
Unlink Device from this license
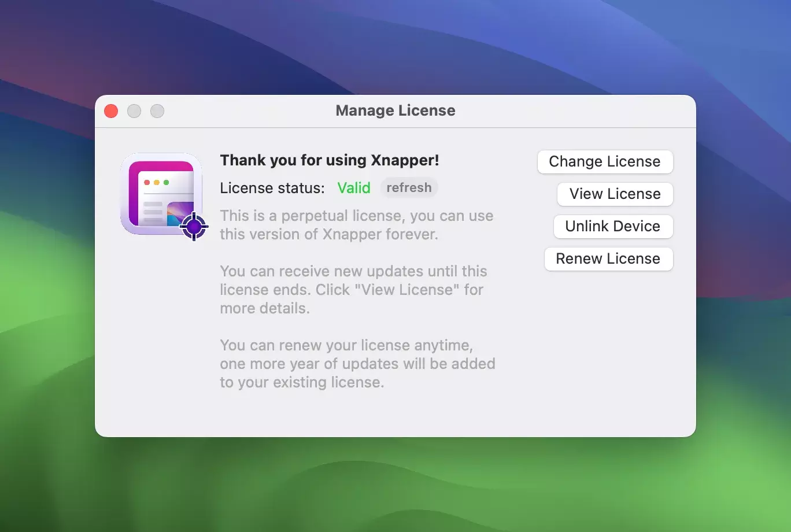[613, 226]
